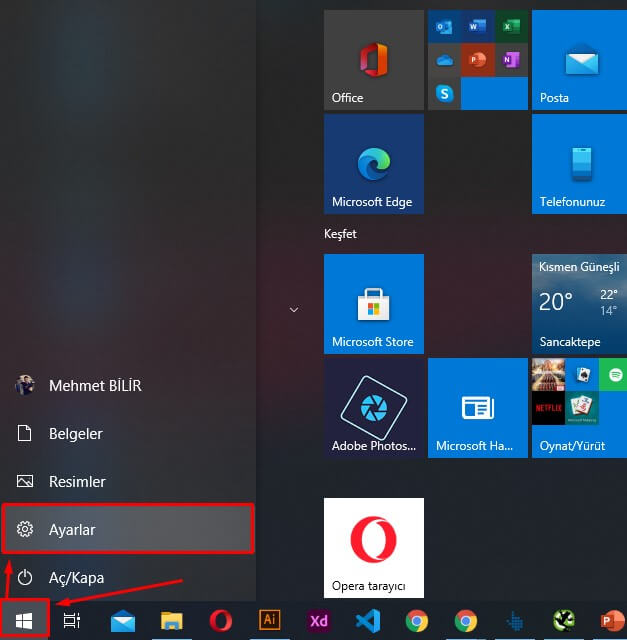The width and height of the screenshot is (627, 640).
Task: Open Resimler pictures folder
Action: tap(128, 481)
